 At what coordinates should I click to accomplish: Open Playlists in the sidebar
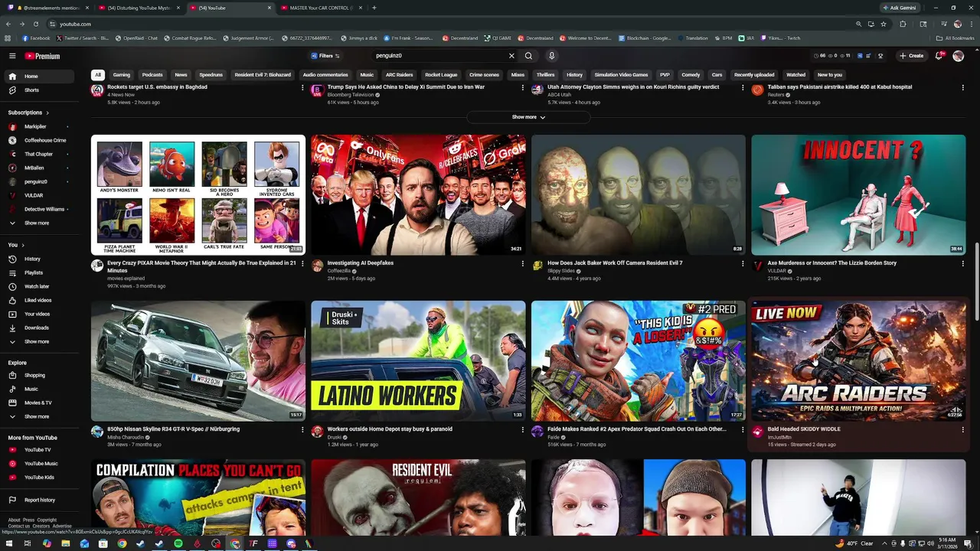38,273
